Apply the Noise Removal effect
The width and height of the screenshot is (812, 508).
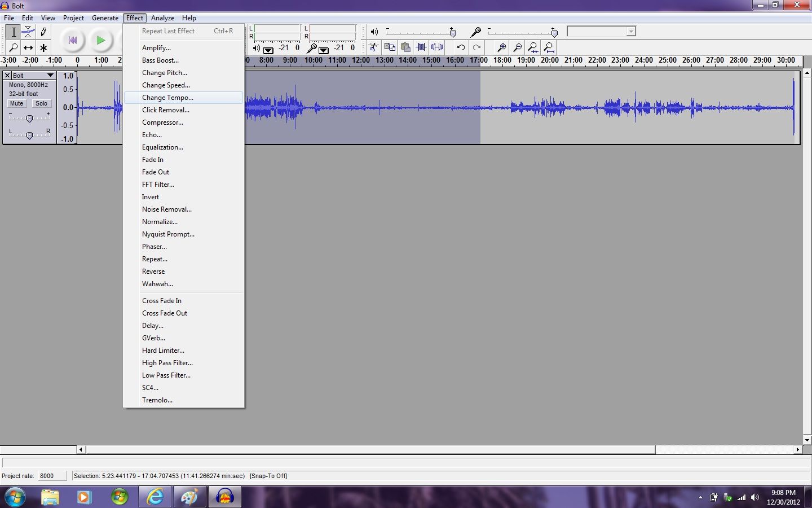point(166,209)
